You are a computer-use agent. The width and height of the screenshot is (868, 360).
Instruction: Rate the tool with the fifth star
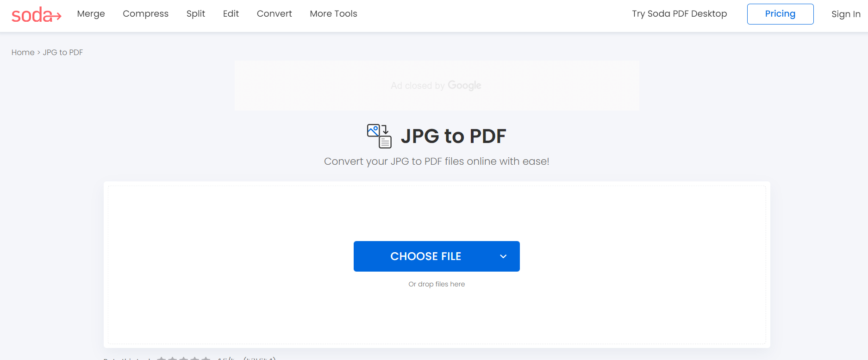pos(206,358)
